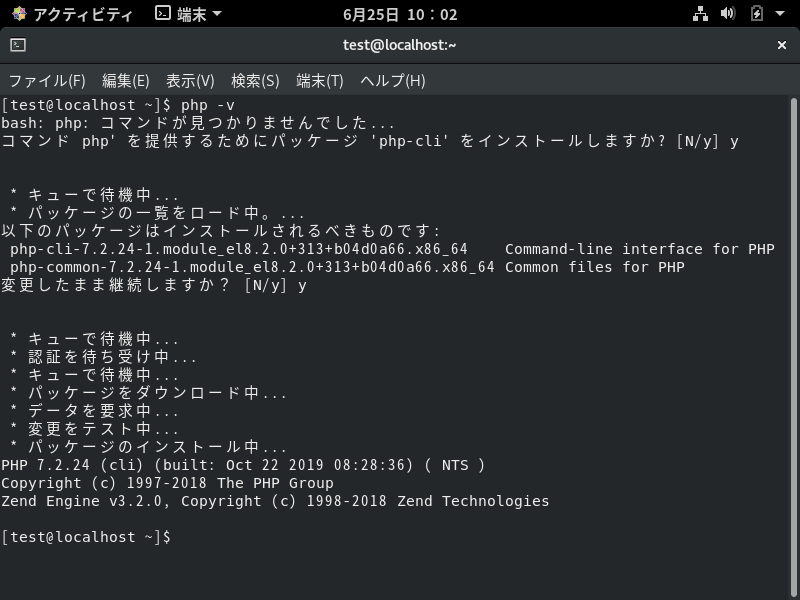Click the test@localhost:~ title bar

(x=400, y=45)
